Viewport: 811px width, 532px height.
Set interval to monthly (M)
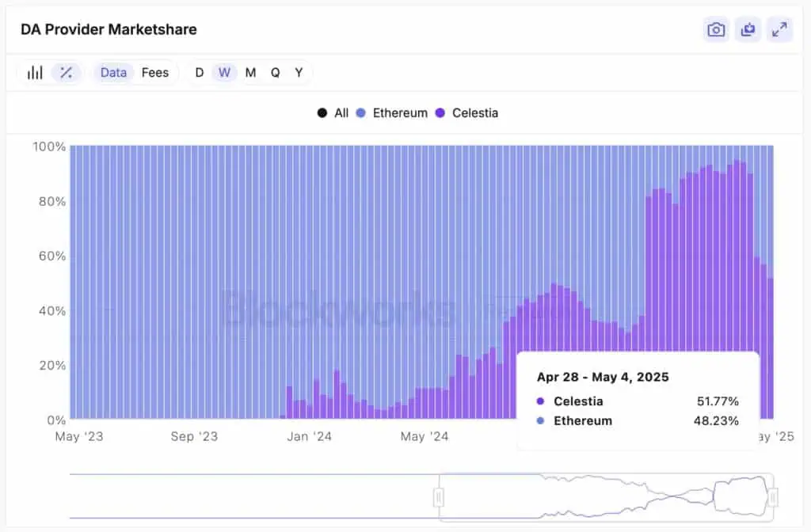tap(251, 72)
